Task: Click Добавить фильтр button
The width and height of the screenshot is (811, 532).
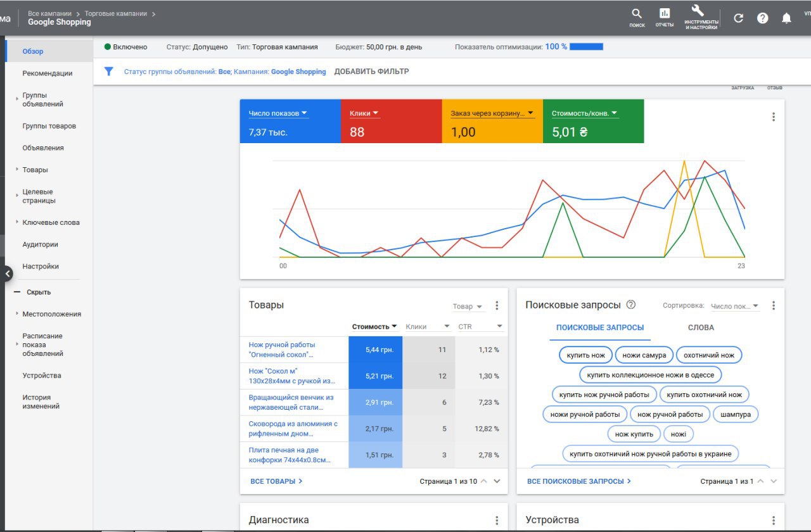Action: click(371, 72)
